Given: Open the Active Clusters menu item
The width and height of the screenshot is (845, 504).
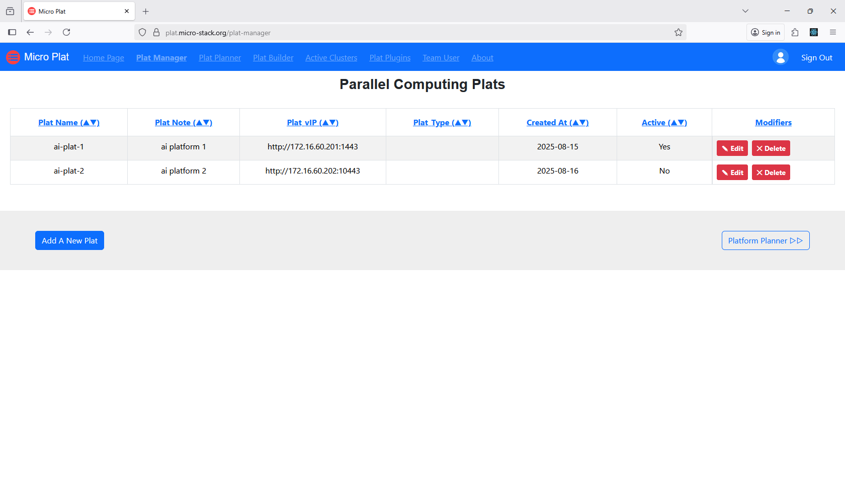Looking at the screenshot, I should click(331, 57).
